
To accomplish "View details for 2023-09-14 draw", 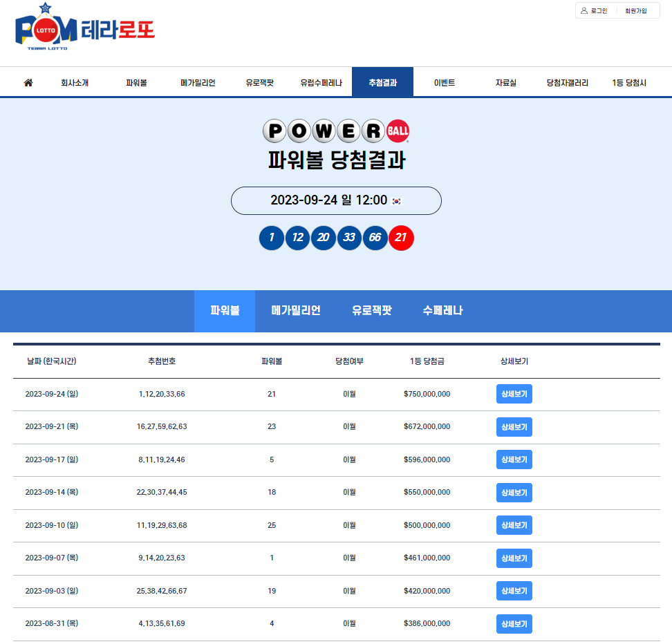I will coord(514,492).
